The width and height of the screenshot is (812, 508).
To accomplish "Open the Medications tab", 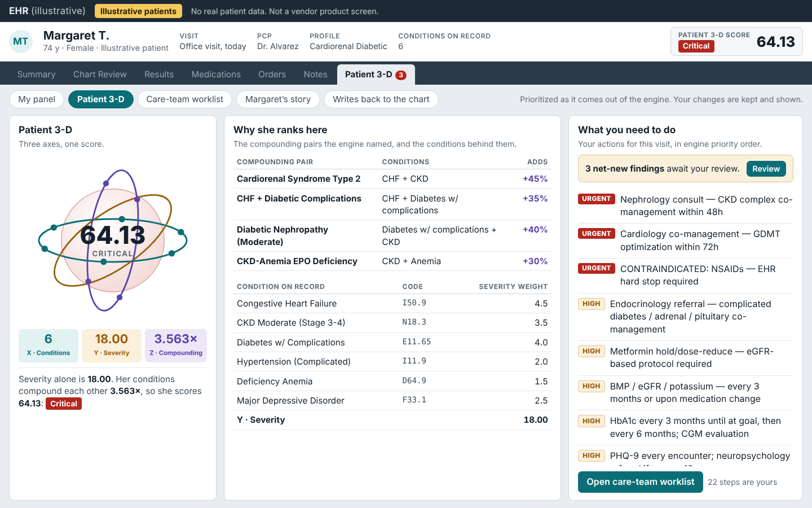I will click(216, 75).
